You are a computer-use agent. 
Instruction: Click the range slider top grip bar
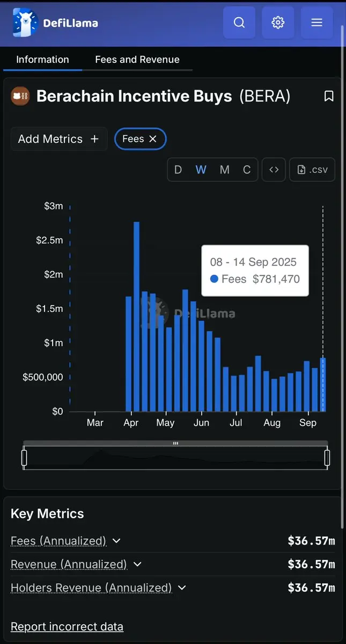pyautogui.click(x=175, y=443)
